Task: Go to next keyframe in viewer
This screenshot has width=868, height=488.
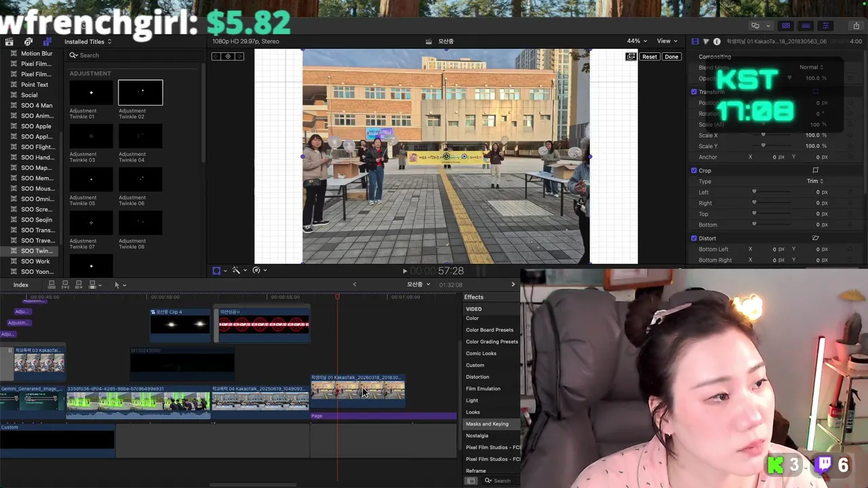Action: [239, 56]
